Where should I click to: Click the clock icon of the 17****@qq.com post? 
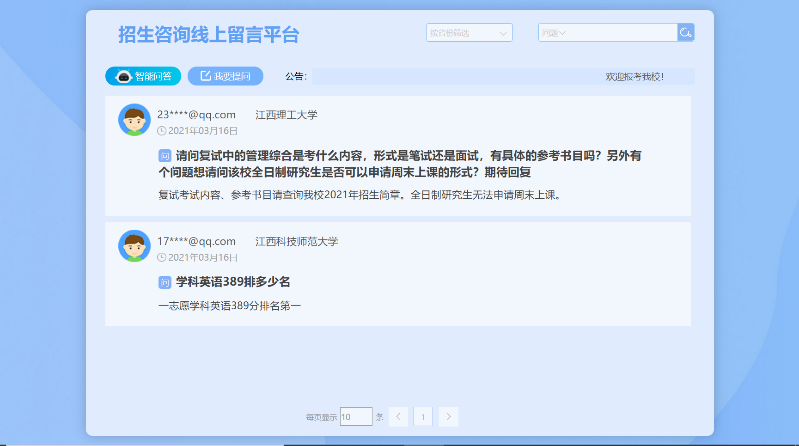click(x=162, y=257)
